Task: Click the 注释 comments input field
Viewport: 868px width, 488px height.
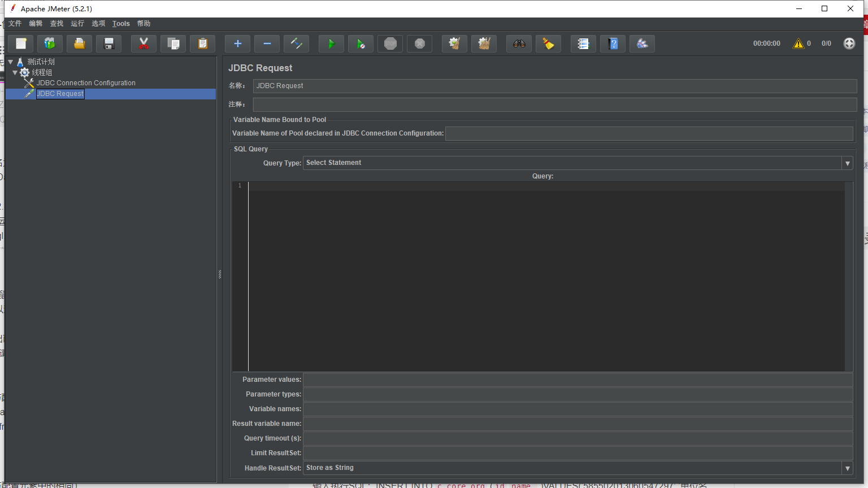Action: tap(555, 104)
